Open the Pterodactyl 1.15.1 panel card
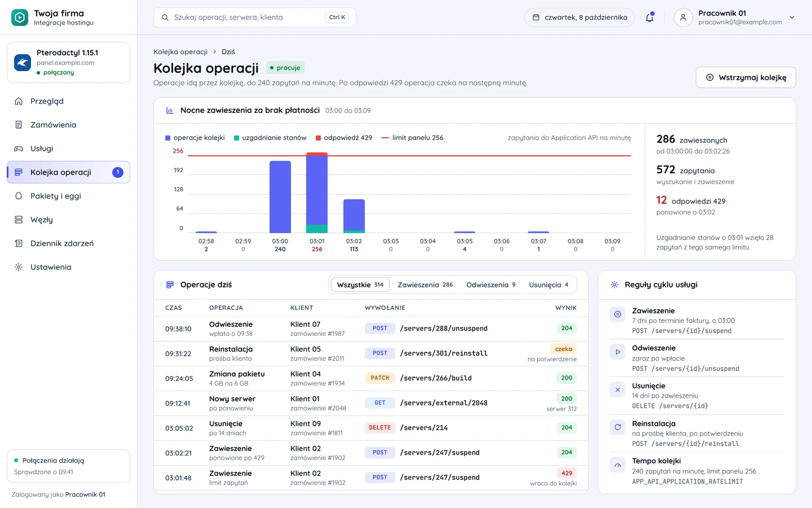812x508 pixels. (x=69, y=62)
